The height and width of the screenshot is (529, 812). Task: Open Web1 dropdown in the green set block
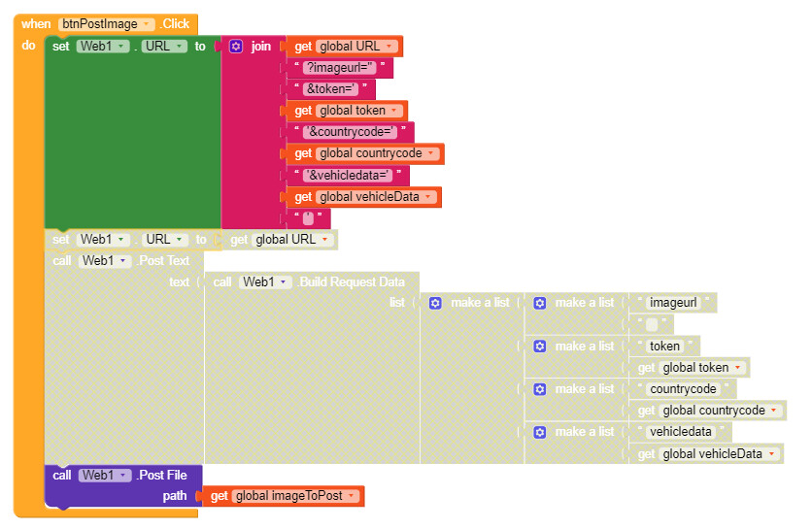click(121, 47)
